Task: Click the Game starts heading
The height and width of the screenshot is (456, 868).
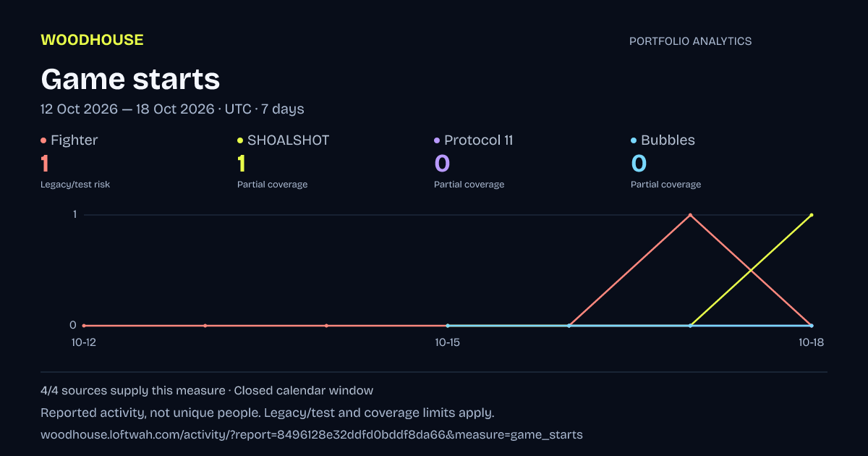Action: [x=130, y=79]
